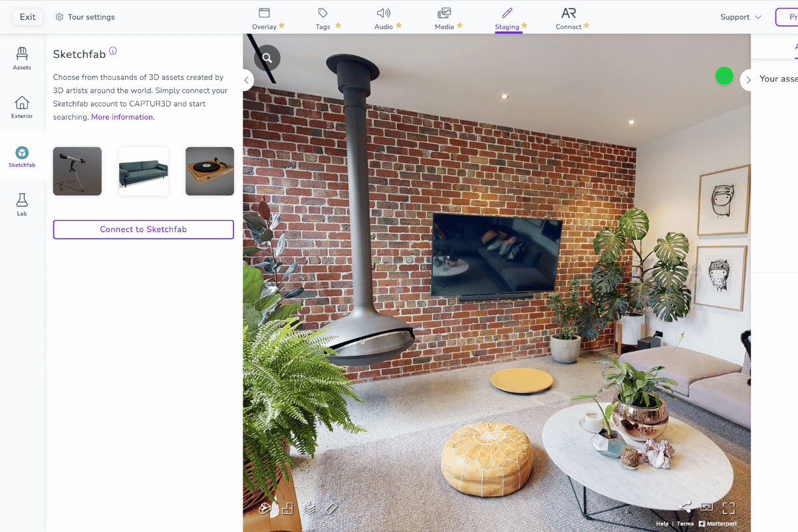The height and width of the screenshot is (532, 798).
Task: Activate the measurement ruler tool
Action: click(x=331, y=509)
